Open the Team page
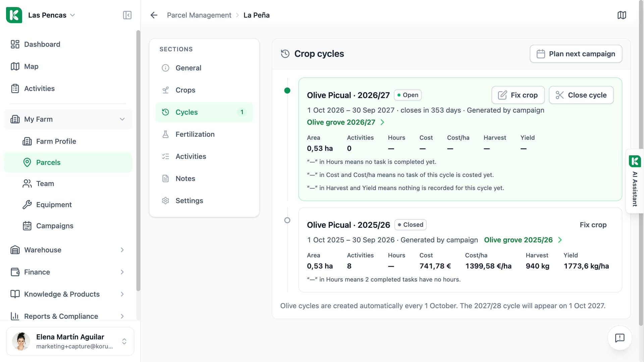Image resolution: width=644 pixels, height=362 pixels. point(68,184)
